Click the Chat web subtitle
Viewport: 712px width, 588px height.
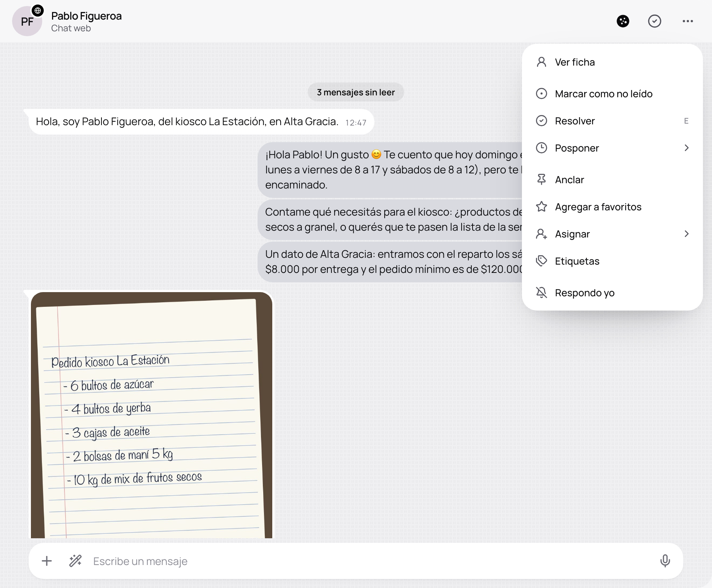71,28
